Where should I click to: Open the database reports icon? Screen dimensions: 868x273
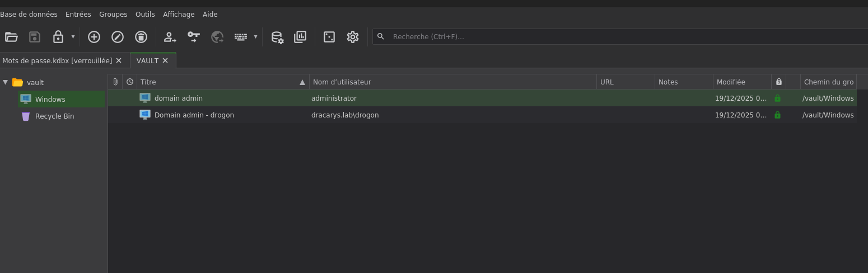[300, 37]
